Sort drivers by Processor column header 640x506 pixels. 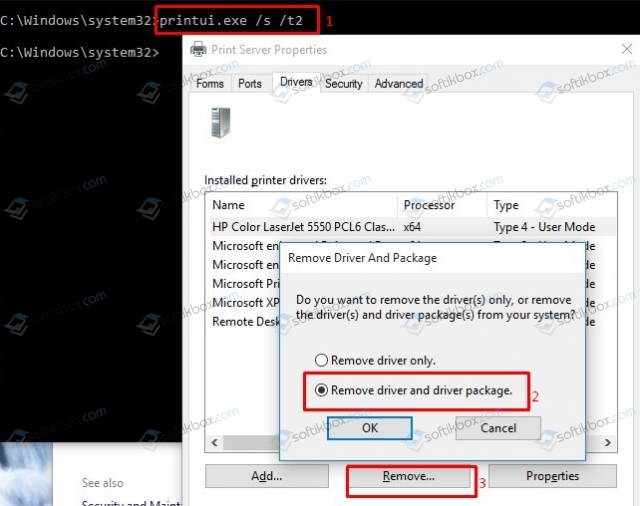[x=441, y=205]
